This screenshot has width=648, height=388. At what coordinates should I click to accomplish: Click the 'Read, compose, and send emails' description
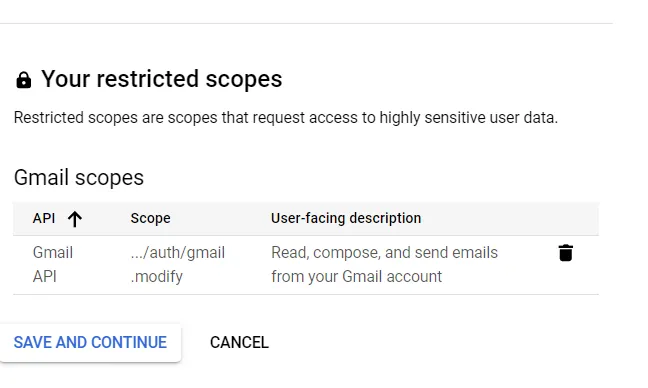tap(384, 252)
